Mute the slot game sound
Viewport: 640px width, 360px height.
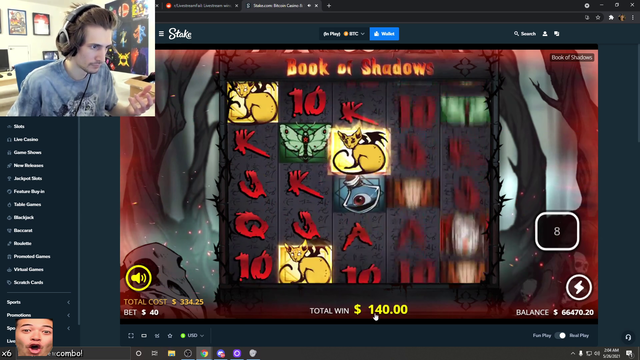click(x=139, y=278)
